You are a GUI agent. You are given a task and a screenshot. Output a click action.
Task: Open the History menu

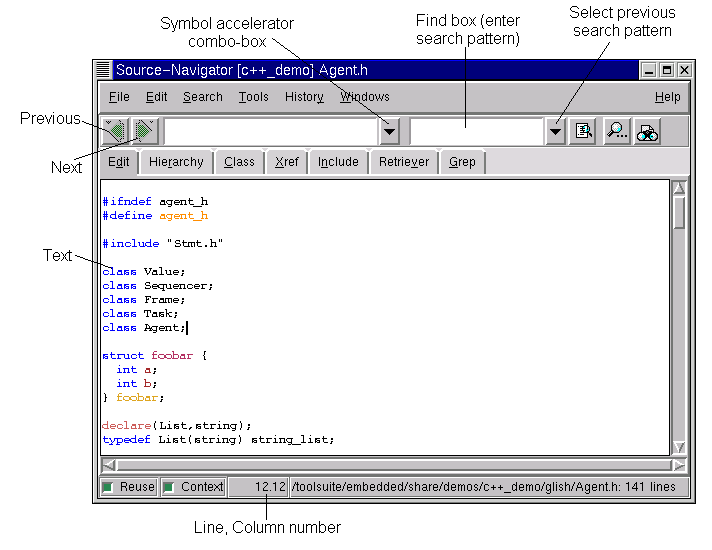click(x=304, y=97)
